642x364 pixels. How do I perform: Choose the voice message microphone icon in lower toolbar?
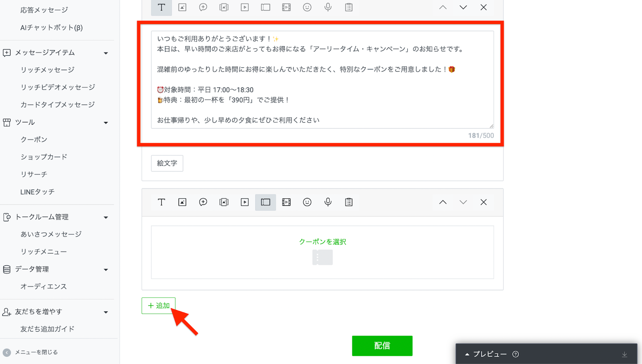[x=328, y=202]
